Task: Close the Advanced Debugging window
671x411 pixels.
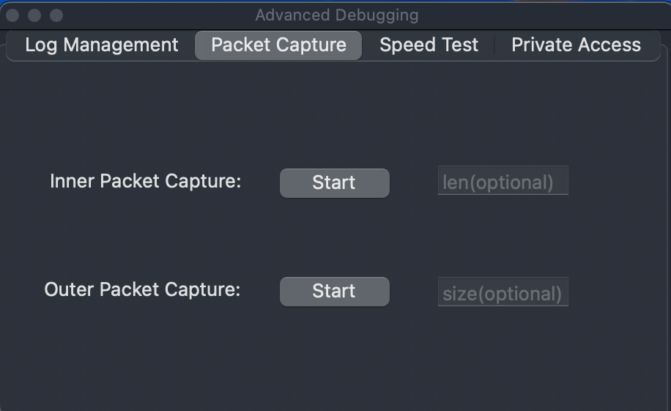Action: pyautogui.click(x=14, y=15)
